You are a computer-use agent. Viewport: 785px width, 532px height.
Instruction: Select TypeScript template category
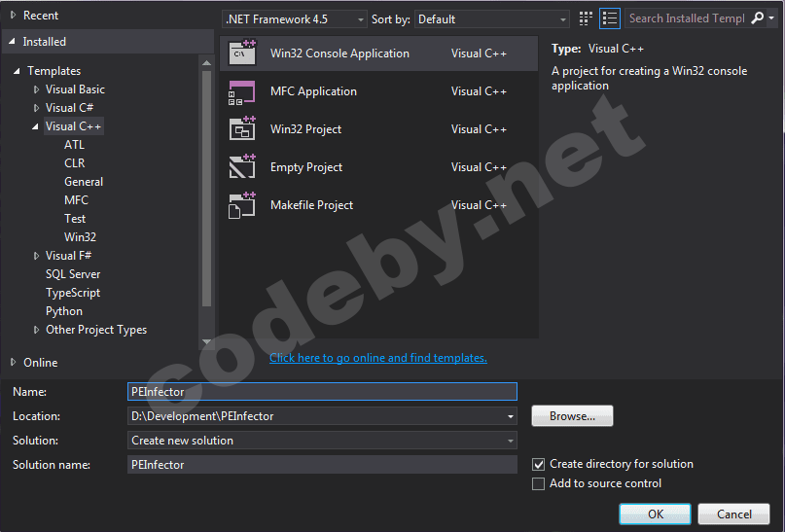[x=73, y=293]
